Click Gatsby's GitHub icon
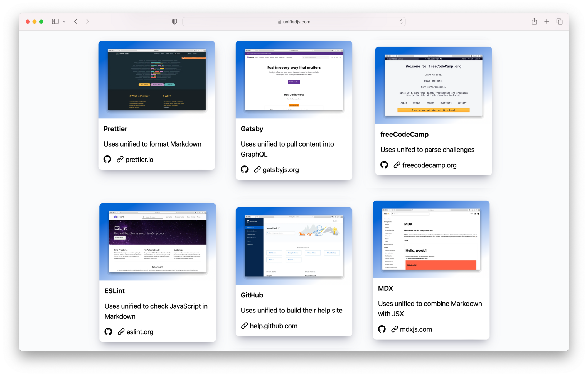This screenshot has height=376, width=588. coord(244,169)
